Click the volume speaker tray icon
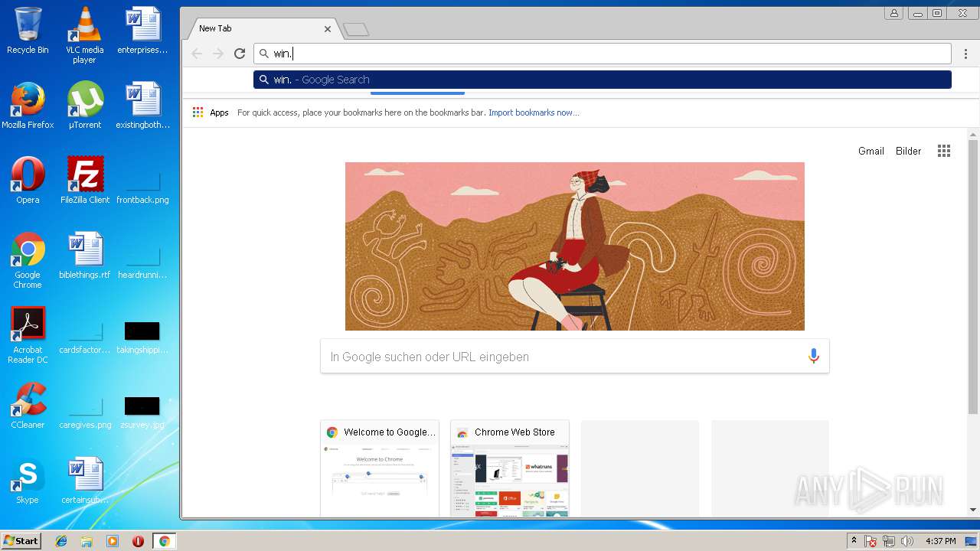This screenshot has height=551, width=980. click(906, 541)
